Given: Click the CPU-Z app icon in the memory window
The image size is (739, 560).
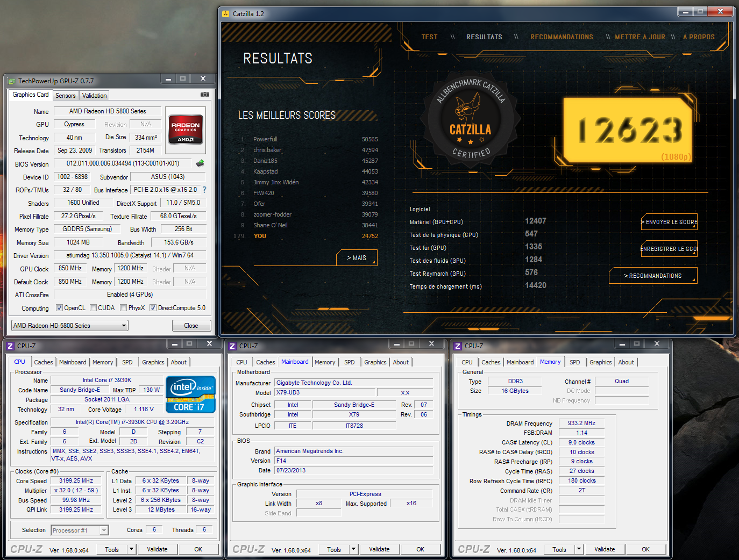Looking at the screenshot, I should (458, 346).
